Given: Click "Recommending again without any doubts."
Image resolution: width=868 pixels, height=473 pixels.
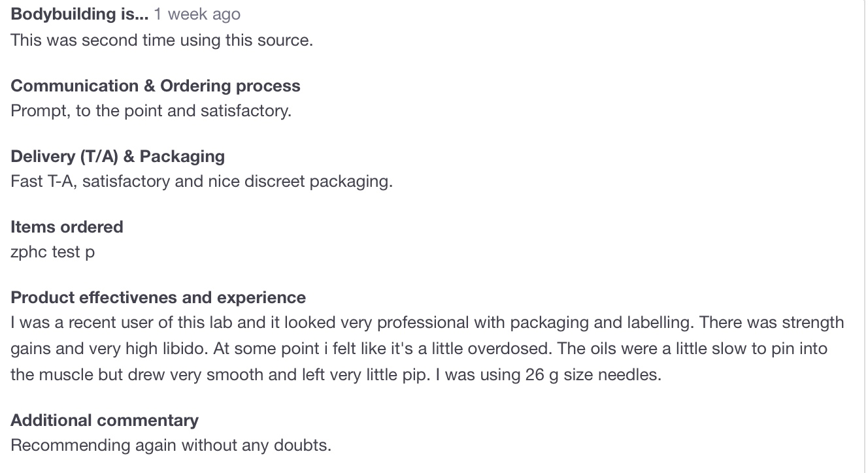Looking at the screenshot, I should (171, 445).
